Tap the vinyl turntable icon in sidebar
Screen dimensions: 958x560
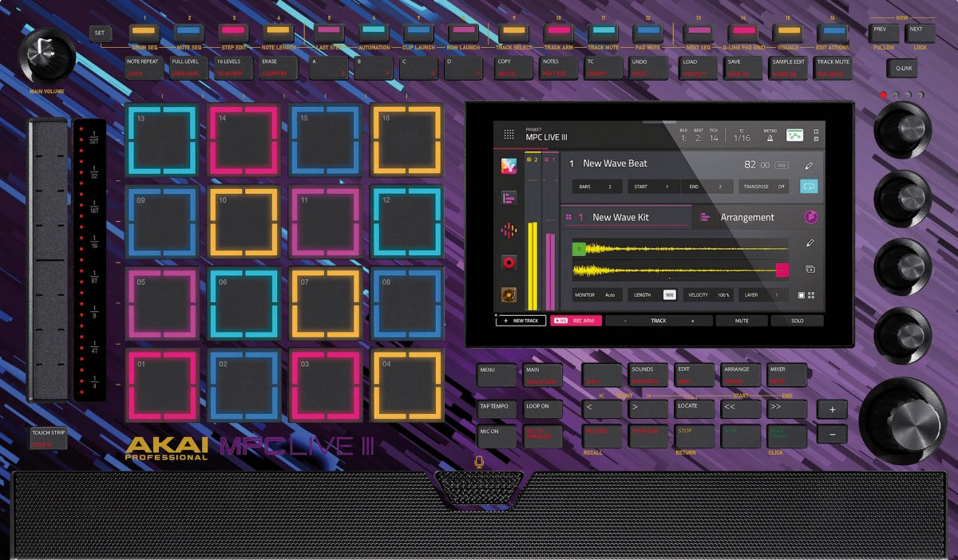click(x=509, y=294)
